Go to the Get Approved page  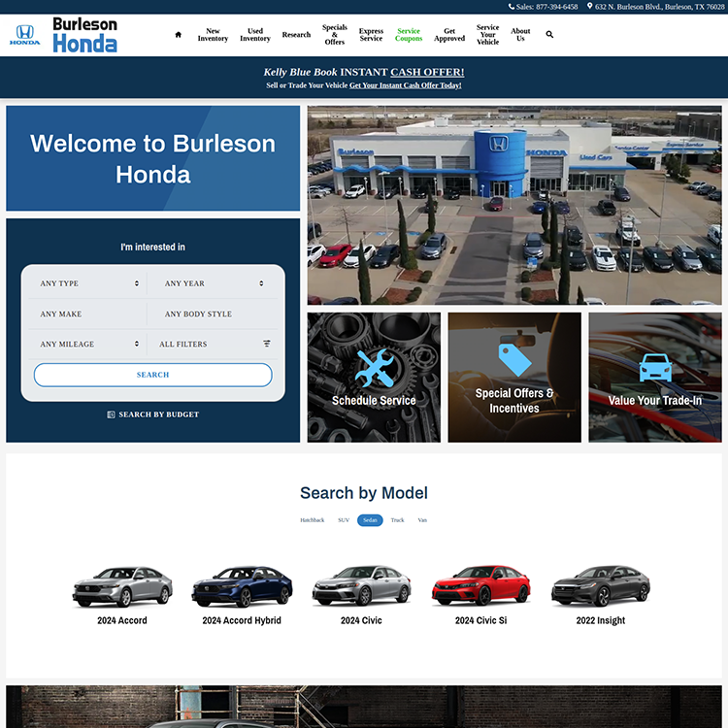(x=449, y=35)
